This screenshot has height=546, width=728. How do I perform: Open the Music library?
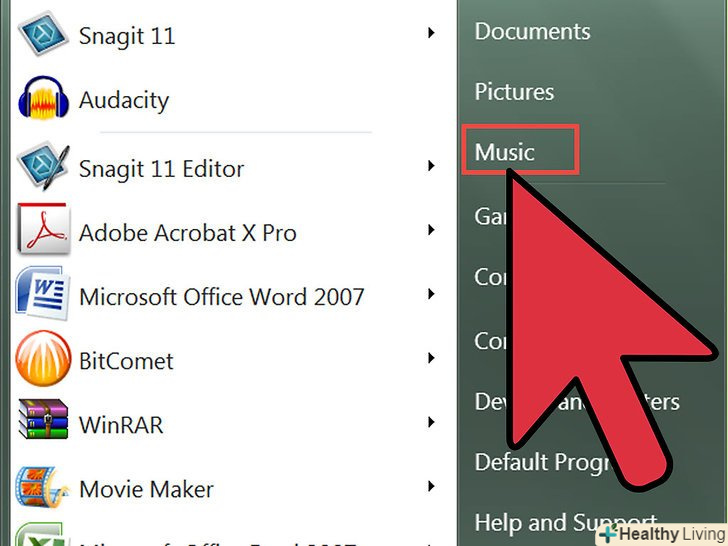click(x=505, y=152)
